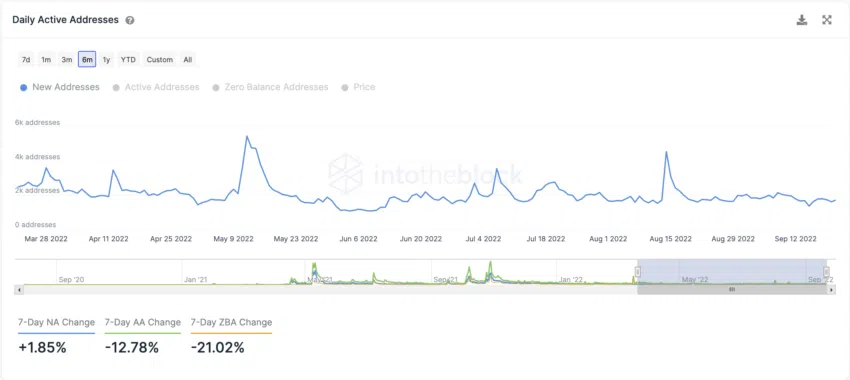Open the Custom date range picker
Viewport: 850px width, 380px height.
(x=160, y=60)
